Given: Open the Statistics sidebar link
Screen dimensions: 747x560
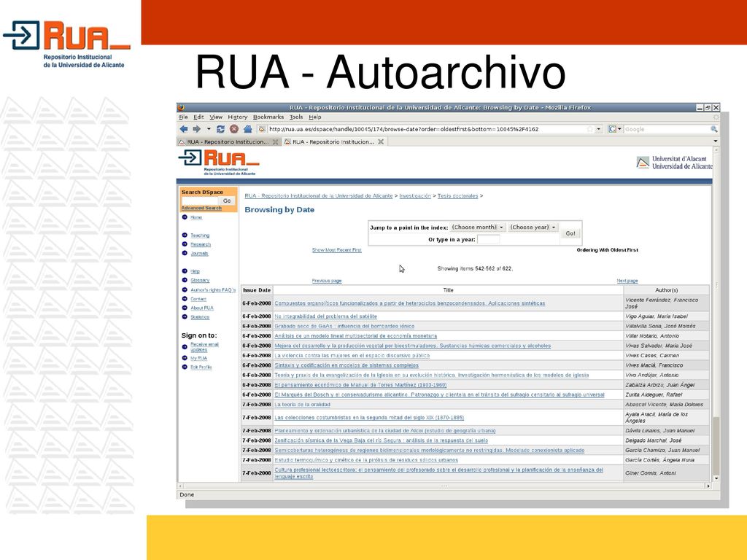Looking at the screenshot, I should pos(200,317).
